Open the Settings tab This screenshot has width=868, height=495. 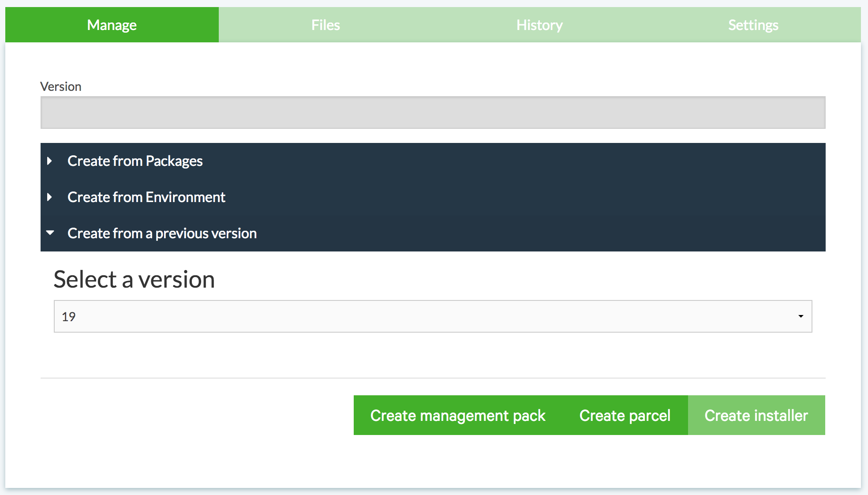pos(753,25)
